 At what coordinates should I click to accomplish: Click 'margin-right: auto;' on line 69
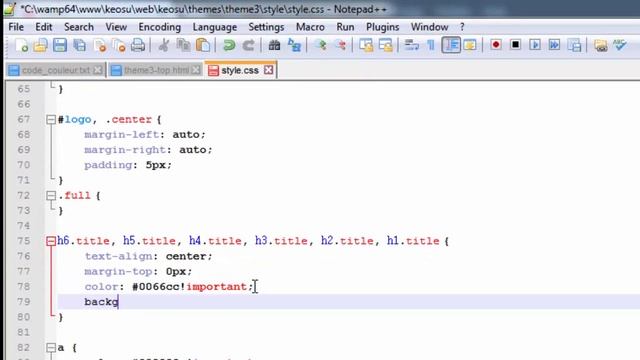pyautogui.click(x=148, y=150)
